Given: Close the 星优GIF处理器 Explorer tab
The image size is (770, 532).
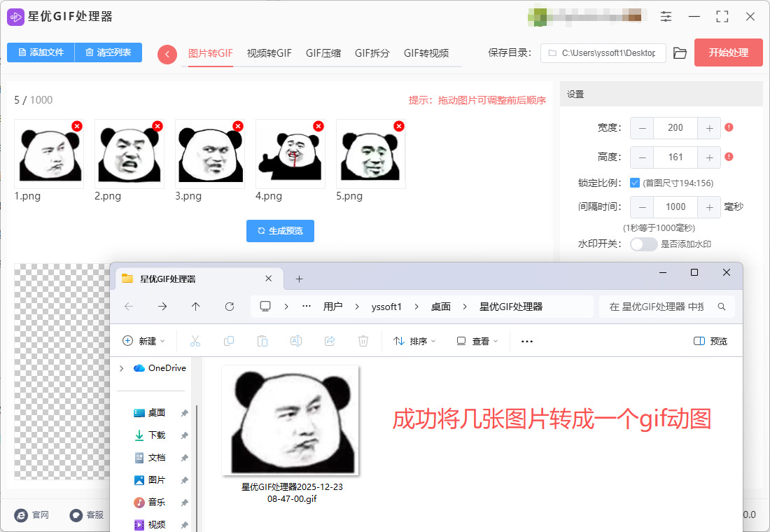Looking at the screenshot, I should coord(268,279).
